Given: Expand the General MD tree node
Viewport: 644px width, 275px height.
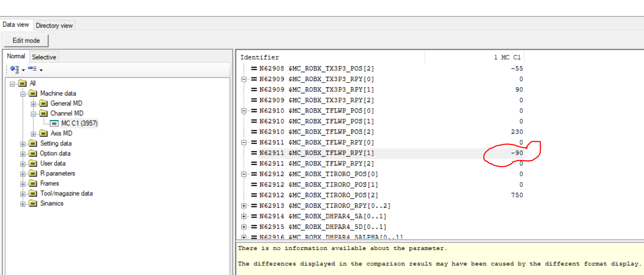Looking at the screenshot, I should tap(33, 104).
